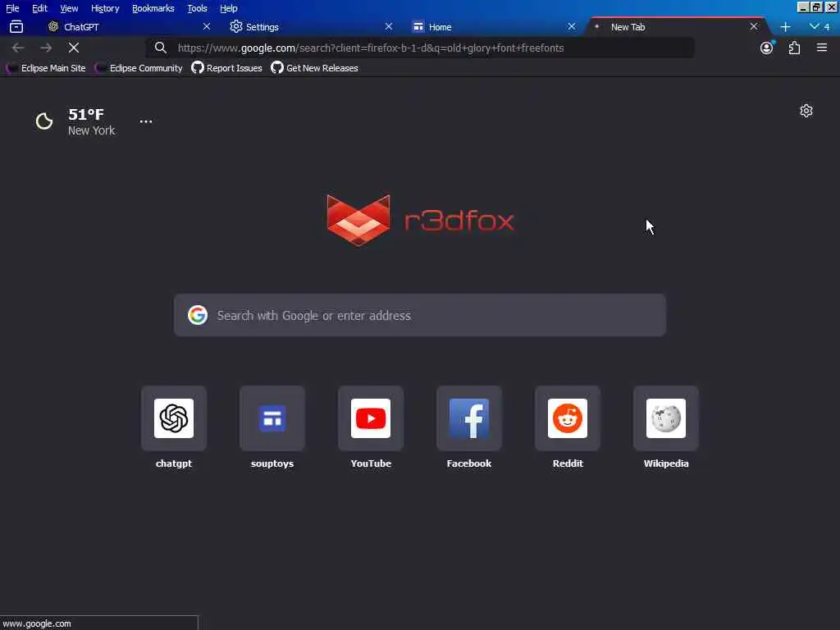The height and width of the screenshot is (630, 840).
Task: Open Report Issues bookmark
Action: point(227,68)
